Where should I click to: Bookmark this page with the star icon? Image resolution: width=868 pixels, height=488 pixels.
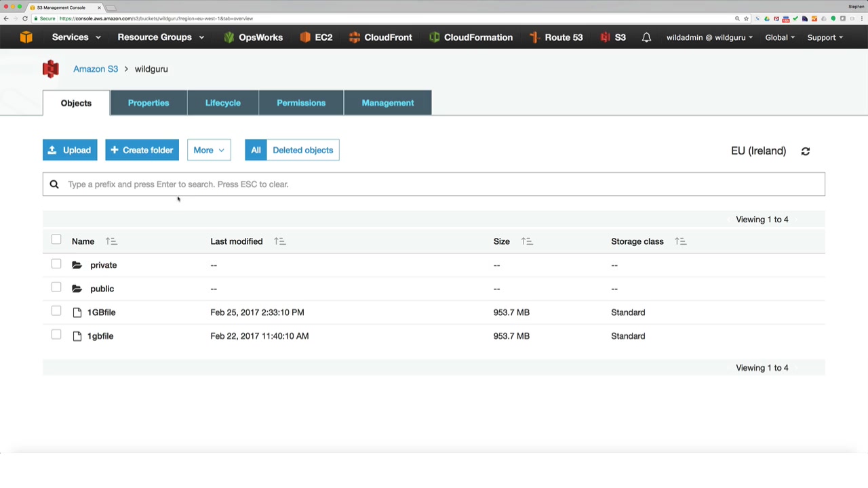tap(746, 18)
